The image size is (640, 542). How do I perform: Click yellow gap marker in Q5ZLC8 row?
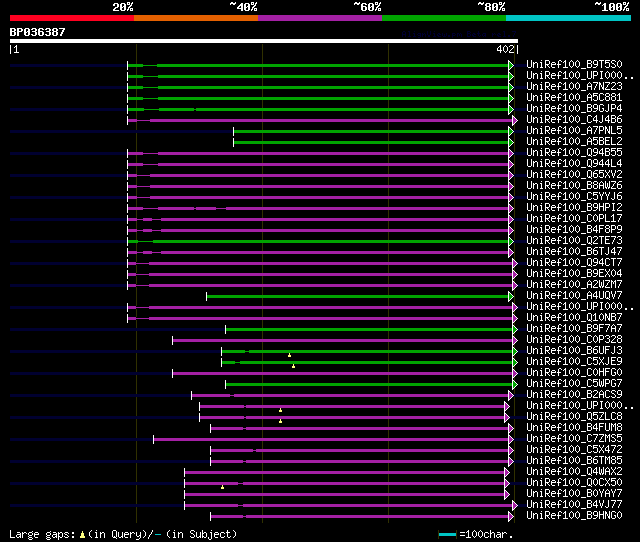pos(280,421)
